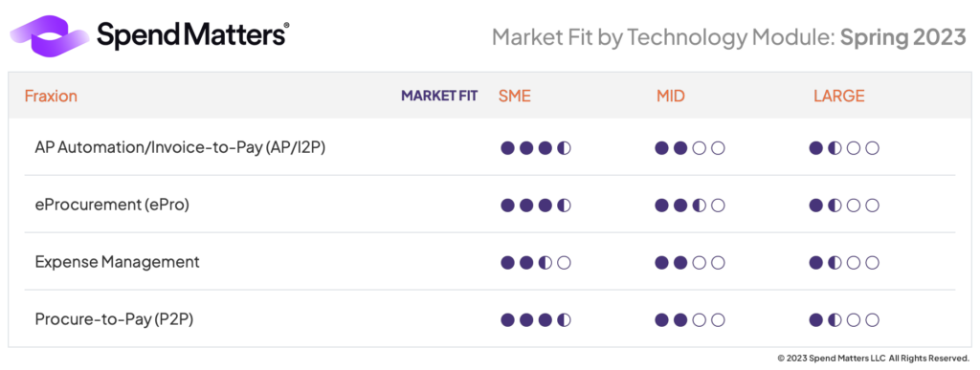This screenshot has width=980, height=370.
Task: Click the SME rating dots for Expense Management
Action: click(536, 263)
